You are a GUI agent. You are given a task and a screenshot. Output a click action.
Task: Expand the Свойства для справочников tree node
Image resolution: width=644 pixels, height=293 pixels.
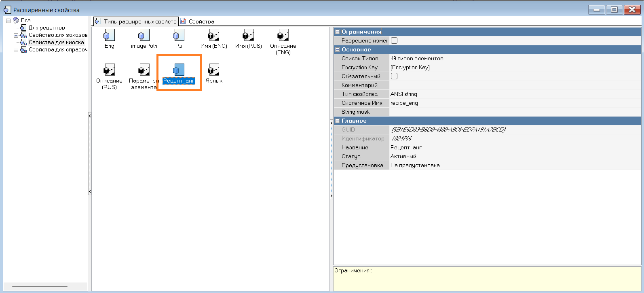point(16,50)
